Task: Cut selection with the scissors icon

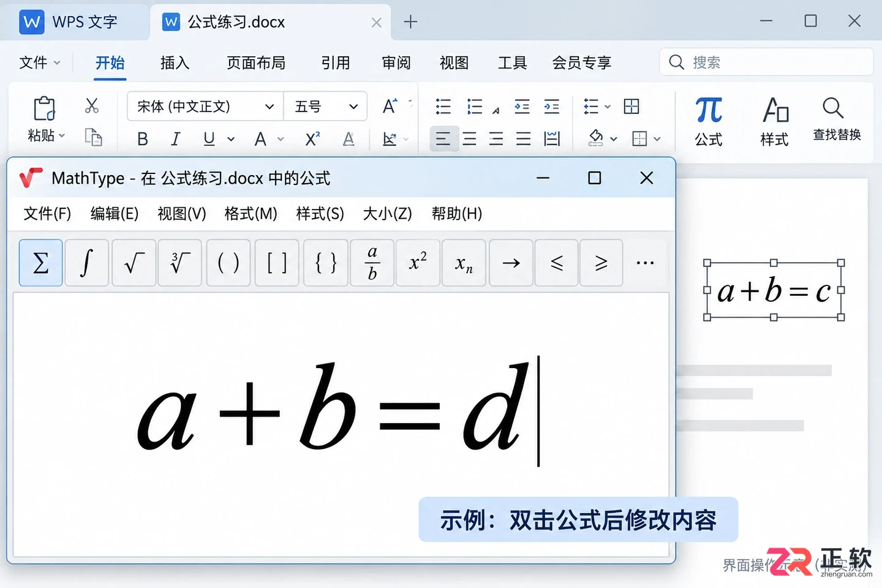Action: [92, 106]
